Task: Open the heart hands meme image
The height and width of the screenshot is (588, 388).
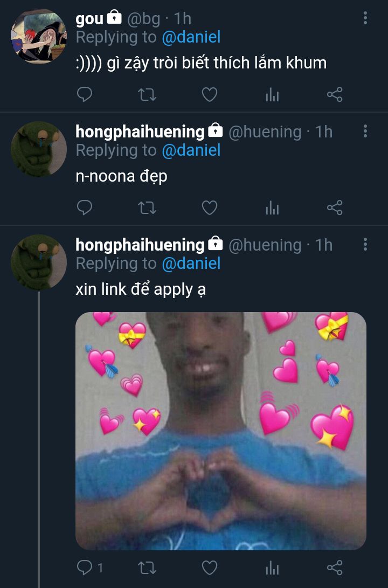Action: [221, 431]
